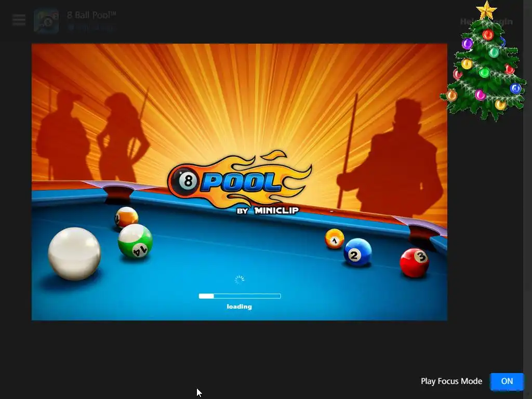Click the loading progress bar
The width and height of the screenshot is (532, 399).
click(240, 296)
